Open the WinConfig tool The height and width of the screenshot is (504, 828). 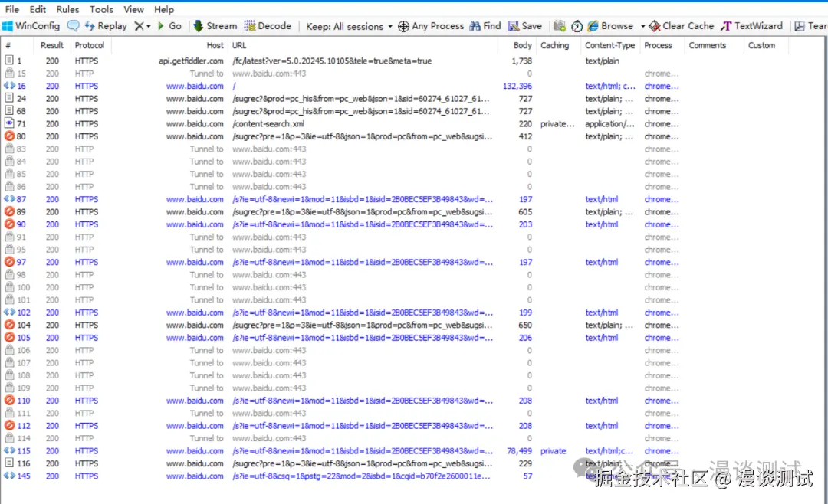pyautogui.click(x=31, y=26)
